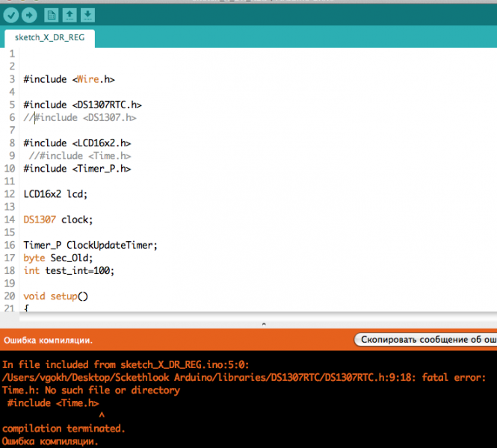Screen dimensions: 497x448
Task: Open a sketch with the up-arrow icon
Action: 70,15
